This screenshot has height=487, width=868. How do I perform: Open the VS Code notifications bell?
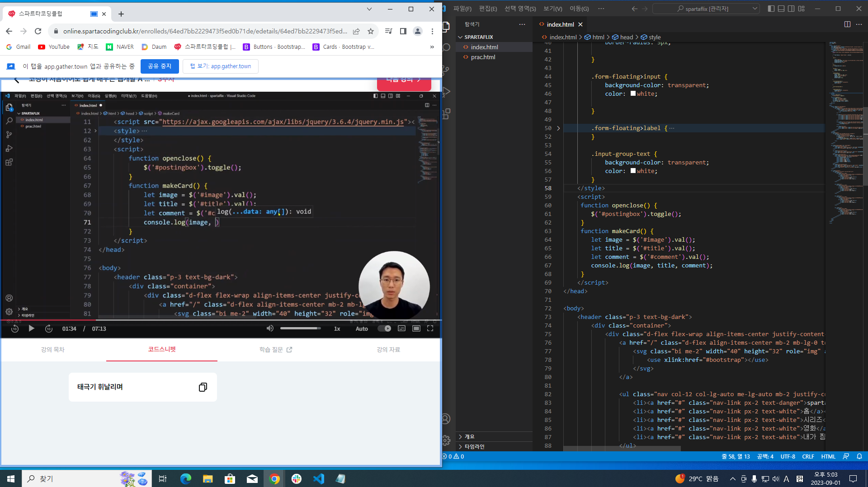859,457
